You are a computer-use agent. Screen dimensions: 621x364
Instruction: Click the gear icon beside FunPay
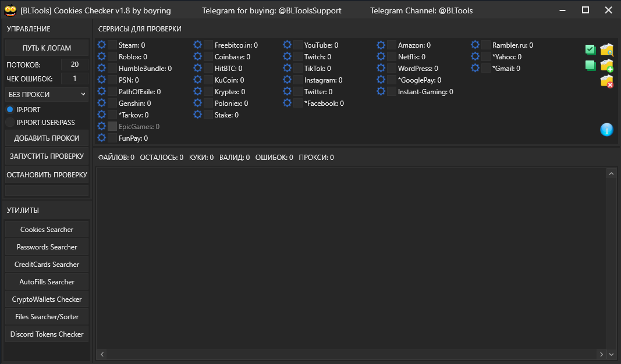click(102, 138)
